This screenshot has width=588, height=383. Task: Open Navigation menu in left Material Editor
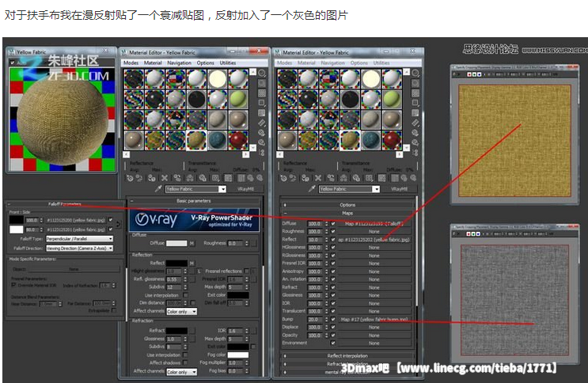[x=180, y=63]
